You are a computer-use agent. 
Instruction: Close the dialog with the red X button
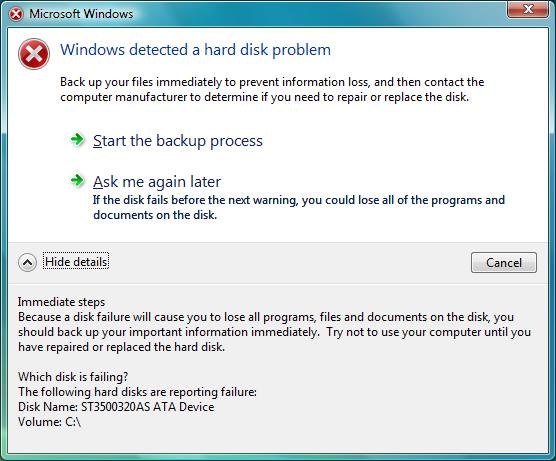528,9
